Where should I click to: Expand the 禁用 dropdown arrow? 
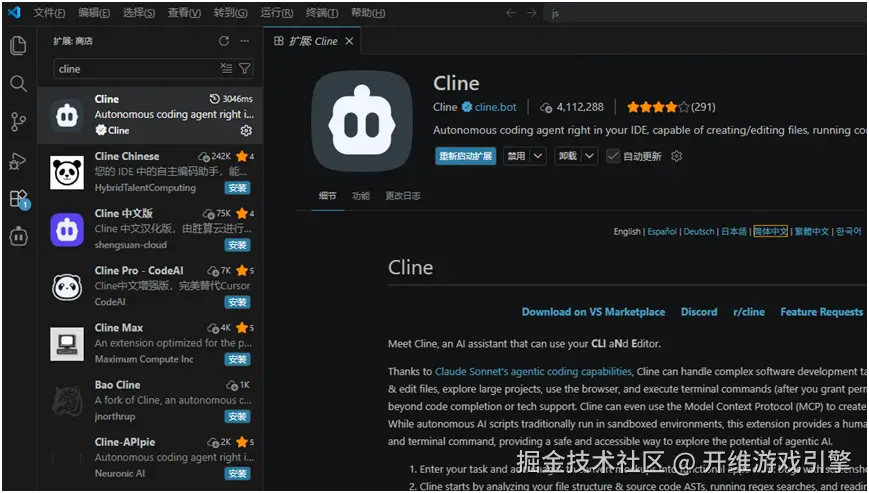coord(538,156)
